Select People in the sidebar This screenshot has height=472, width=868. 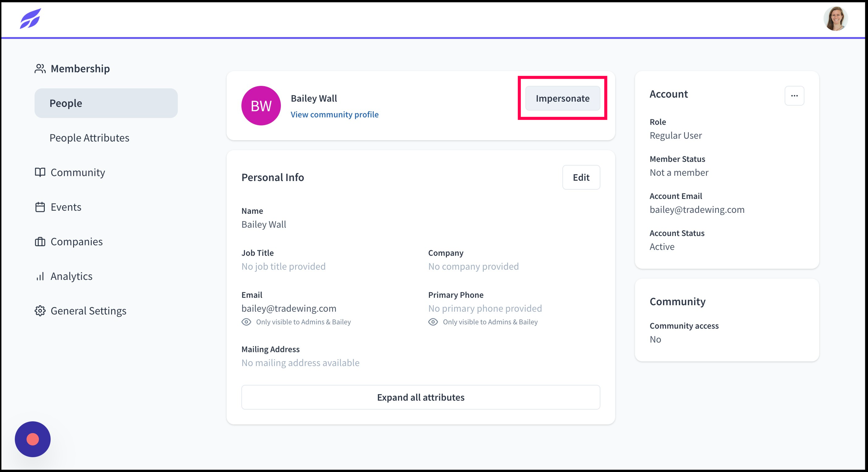click(x=106, y=103)
